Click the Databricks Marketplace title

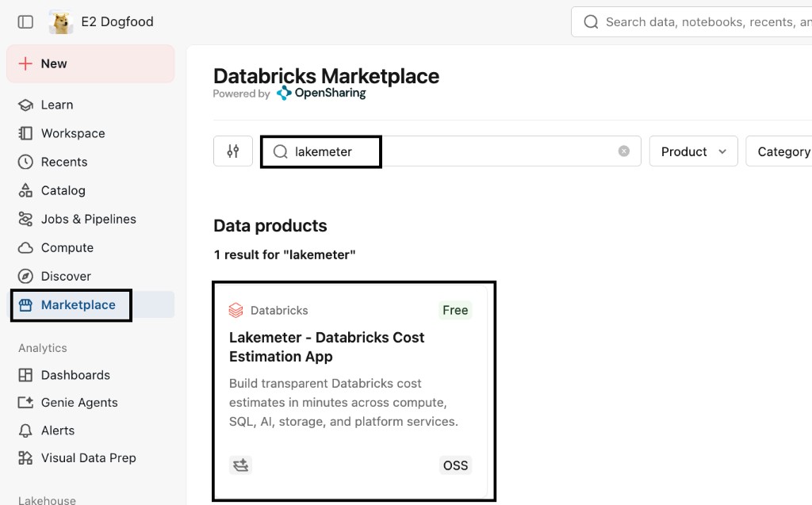click(x=326, y=76)
